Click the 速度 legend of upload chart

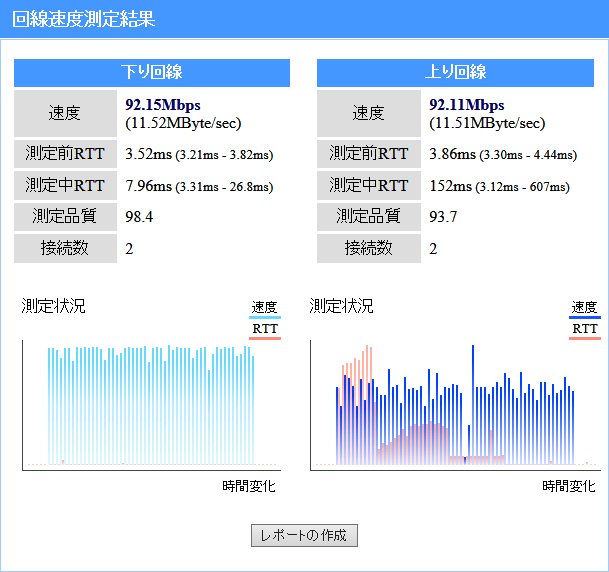[584, 308]
